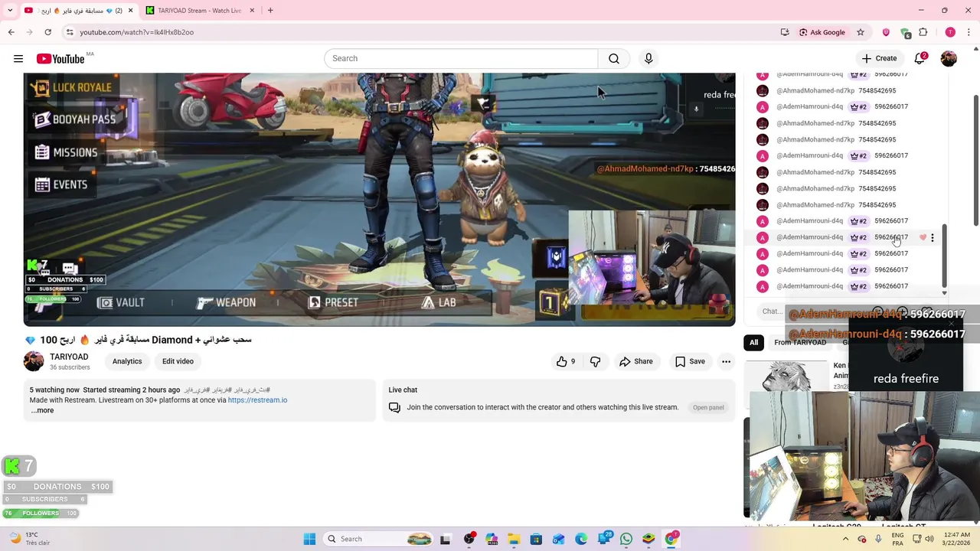
Task: Expand the tab search dropdown arrow
Action: click(10, 11)
